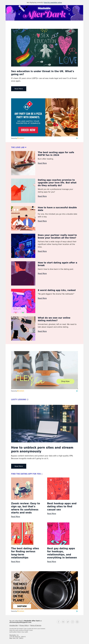Click Domino's ORDER NOW button
Viewport: 89px width, 644px height.
(28, 130)
